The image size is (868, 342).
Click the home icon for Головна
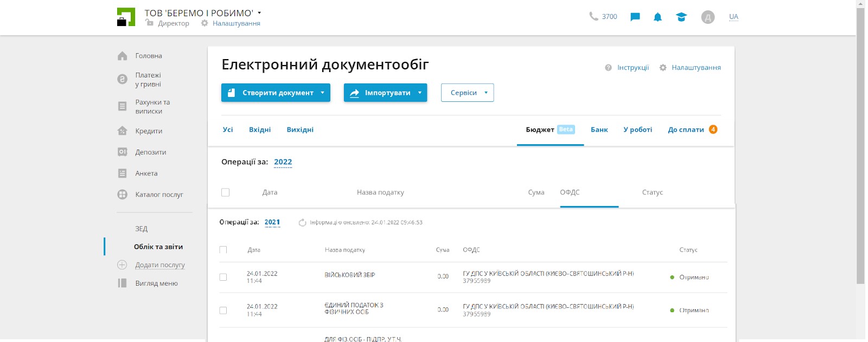click(123, 56)
